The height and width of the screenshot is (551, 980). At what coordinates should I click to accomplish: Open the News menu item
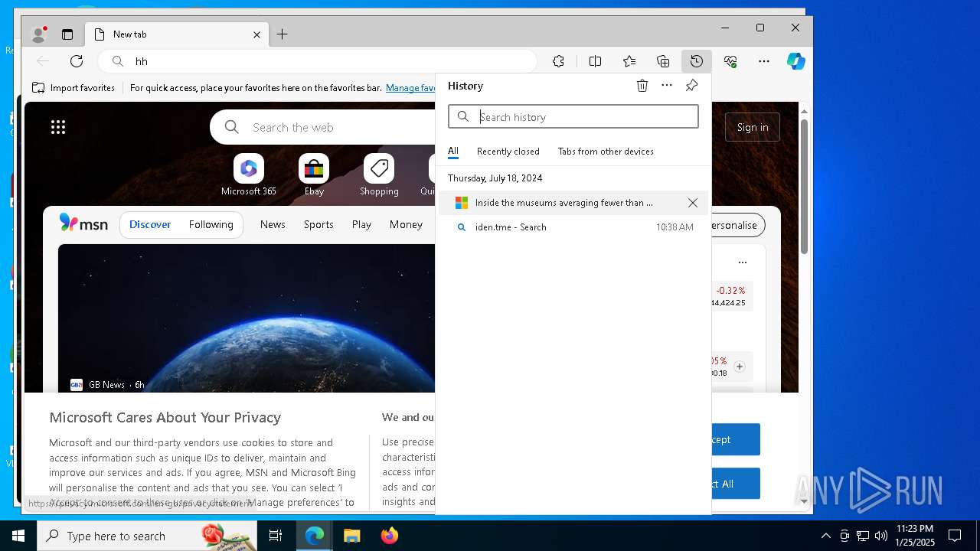point(273,224)
